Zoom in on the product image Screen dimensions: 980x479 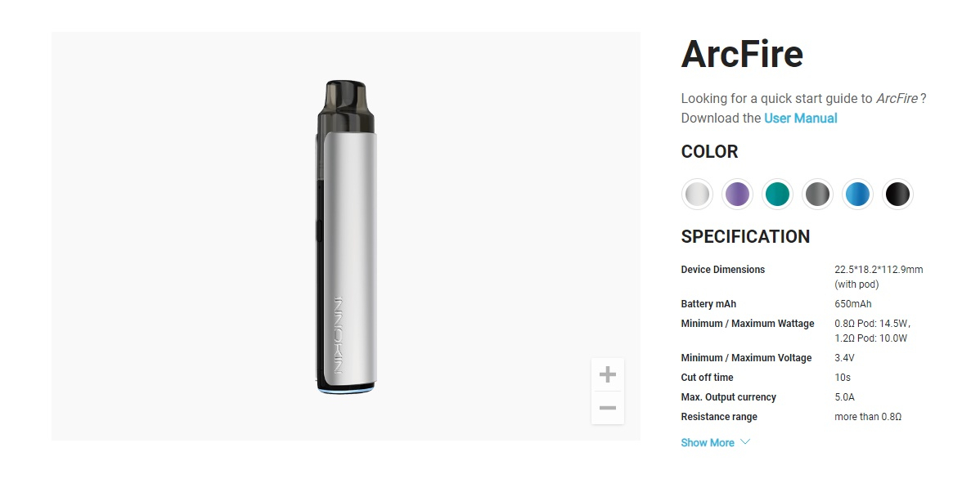click(607, 374)
